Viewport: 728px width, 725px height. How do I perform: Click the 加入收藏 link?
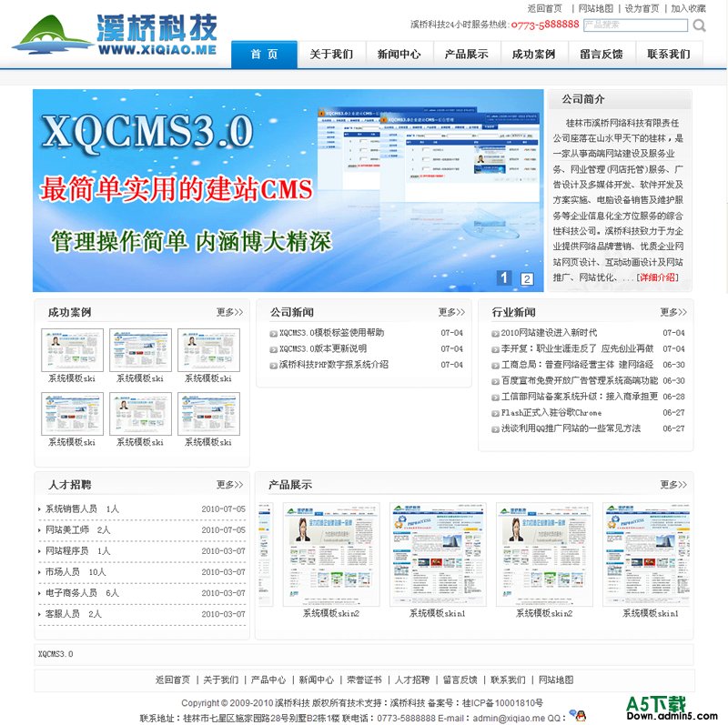688,8
